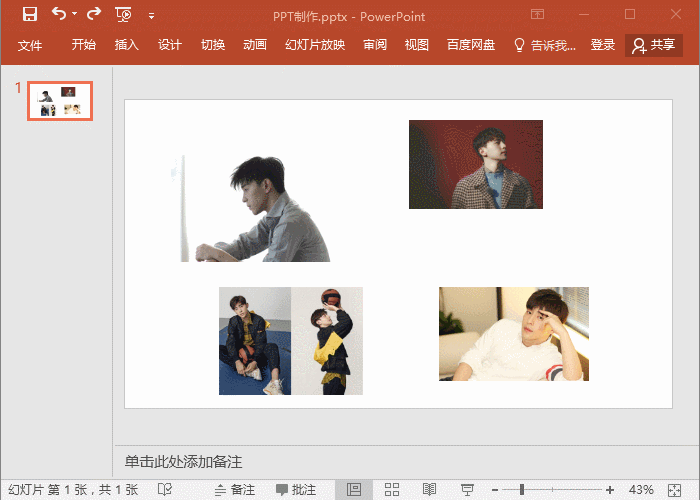Select the red background portrait picture
Screen dimensions: 700x500
(476, 164)
